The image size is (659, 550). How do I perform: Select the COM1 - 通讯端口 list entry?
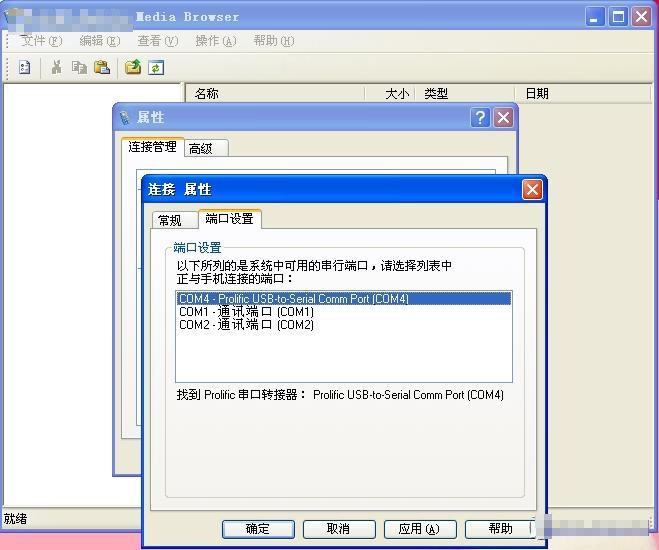click(x=343, y=312)
